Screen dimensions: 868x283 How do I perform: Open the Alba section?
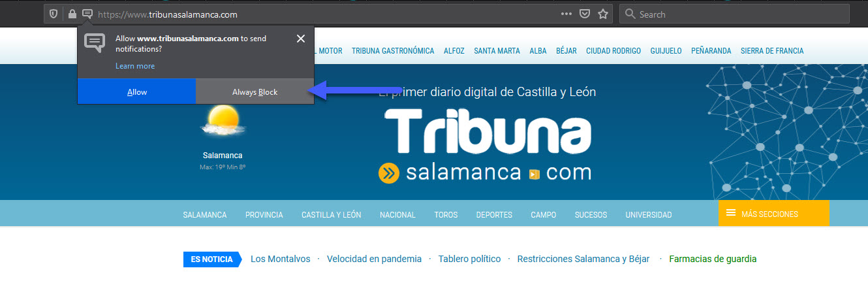pos(538,51)
